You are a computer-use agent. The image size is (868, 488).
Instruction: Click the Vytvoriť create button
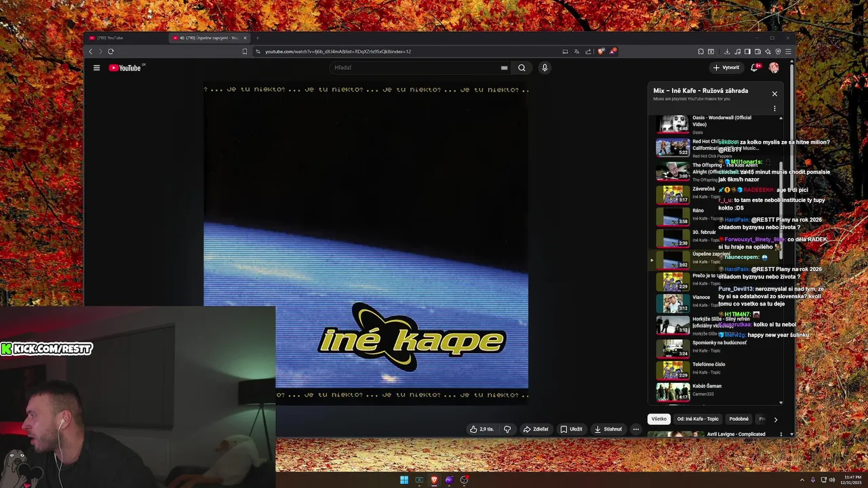[726, 68]
